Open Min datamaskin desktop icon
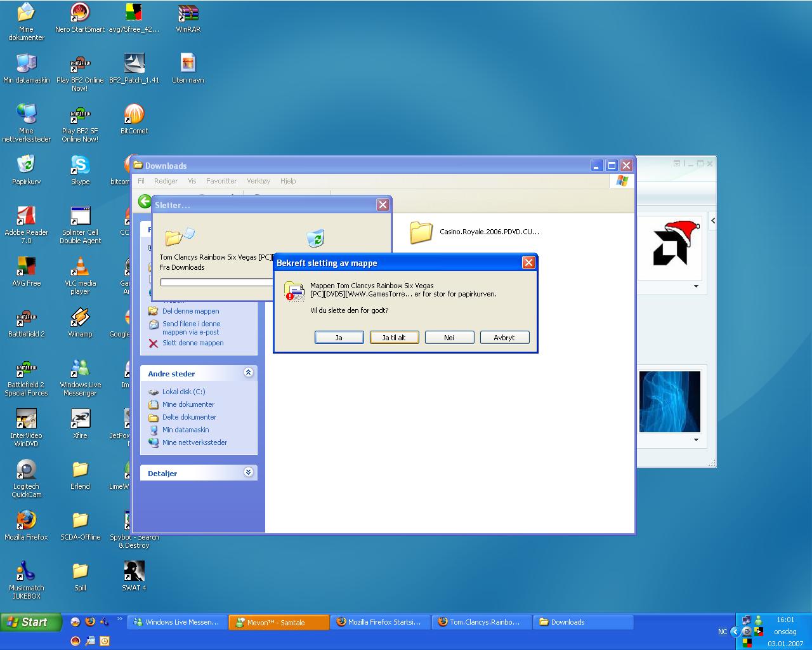812x650 pixels. (x=26, y=69)
